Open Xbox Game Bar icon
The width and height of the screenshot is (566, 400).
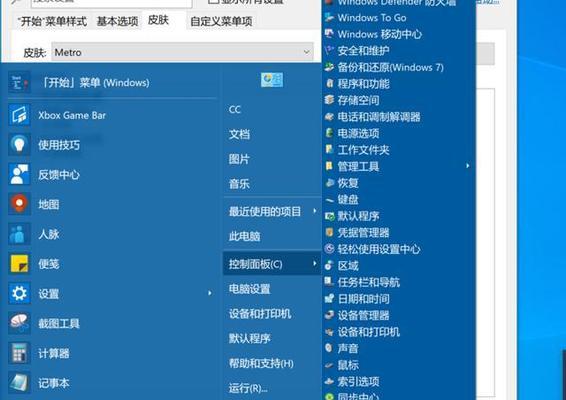point(19,115)
